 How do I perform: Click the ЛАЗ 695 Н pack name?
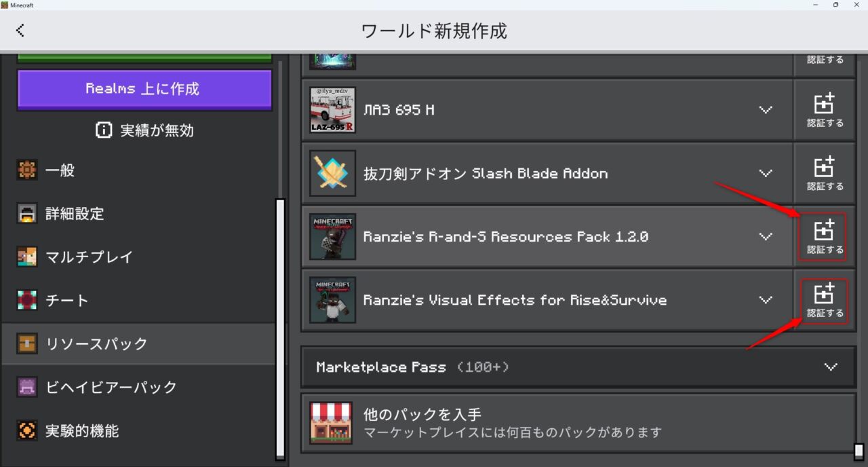pos(399,110)
